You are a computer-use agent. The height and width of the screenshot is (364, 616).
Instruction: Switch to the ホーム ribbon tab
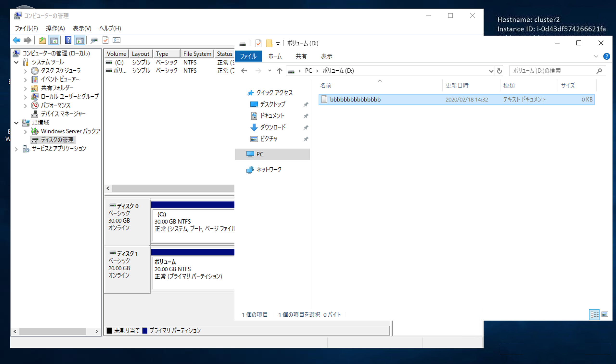[x=275, y=56]
